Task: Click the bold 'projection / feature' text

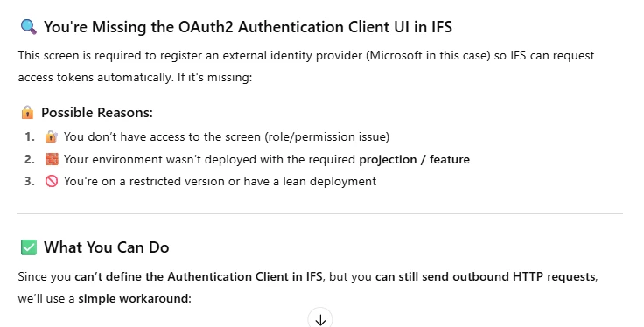Action: 415,159
